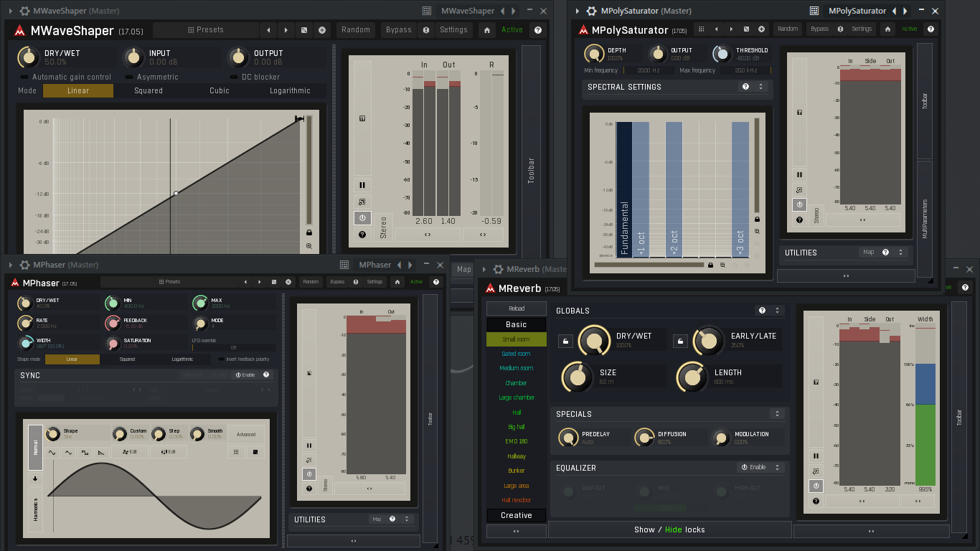The image size is (980, 551).
Task: Select the Logarithmic mode tab in MWaveShaper
Action: tap(290, 91)
